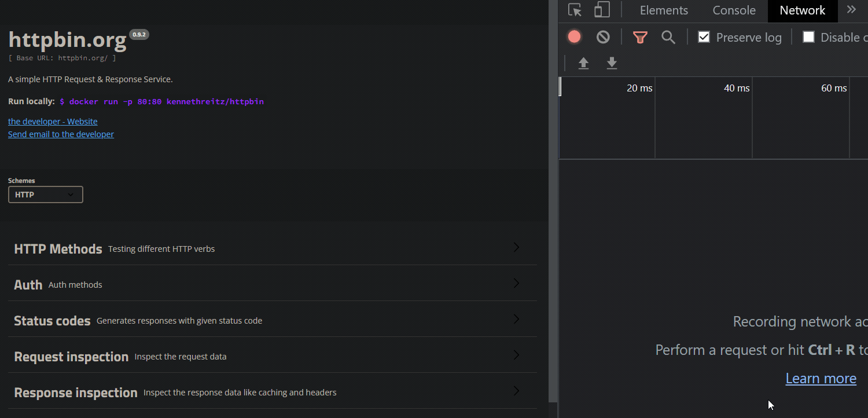Toggle the device toolbar icon
This screenshot has width=868, height=418.
click(x=602, y=10)
